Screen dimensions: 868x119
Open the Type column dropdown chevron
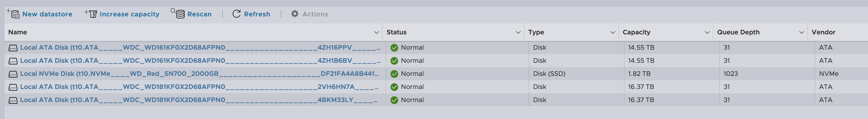613,32
